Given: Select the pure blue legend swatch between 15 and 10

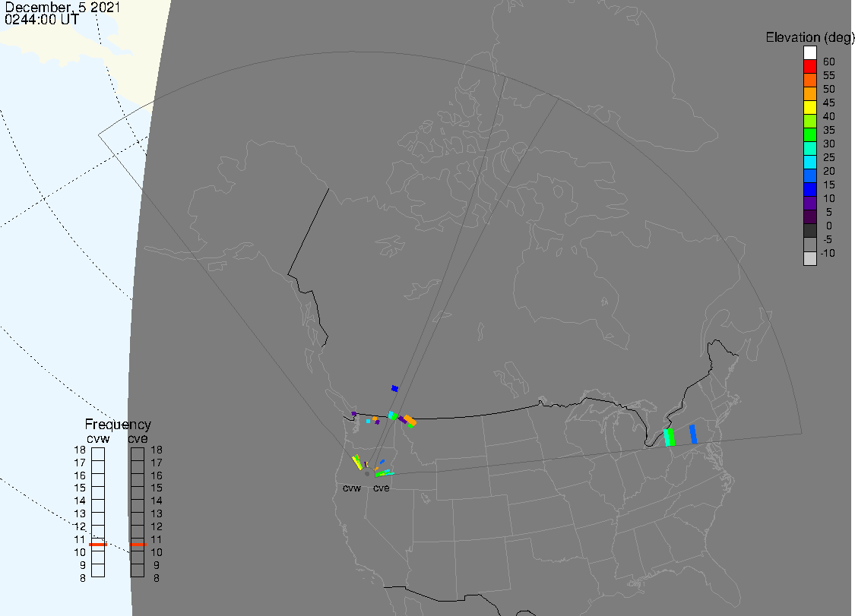Looking at the screenshot, I should point(809,189).
